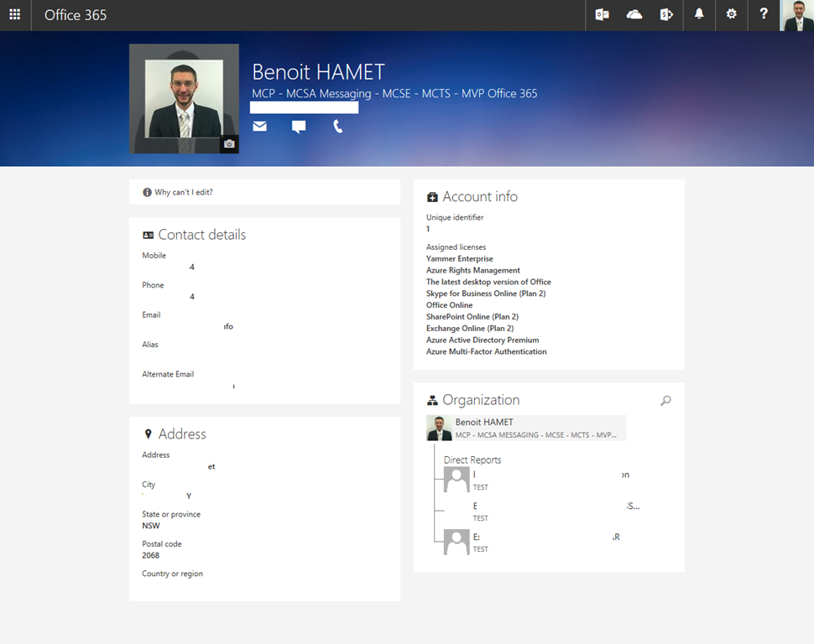Send email via the envelope icon
814x644 pixels.
pyautogui.click(x=260, y=127)
